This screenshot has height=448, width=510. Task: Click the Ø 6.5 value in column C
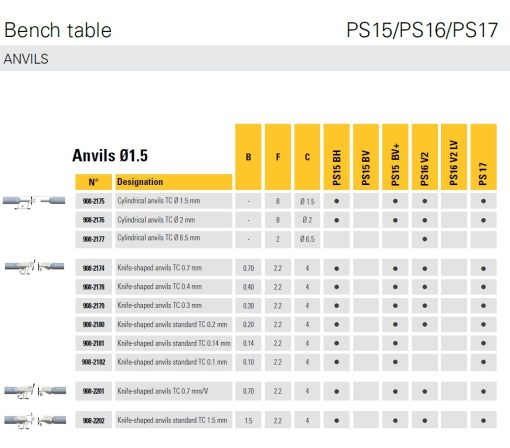[307, 239]
